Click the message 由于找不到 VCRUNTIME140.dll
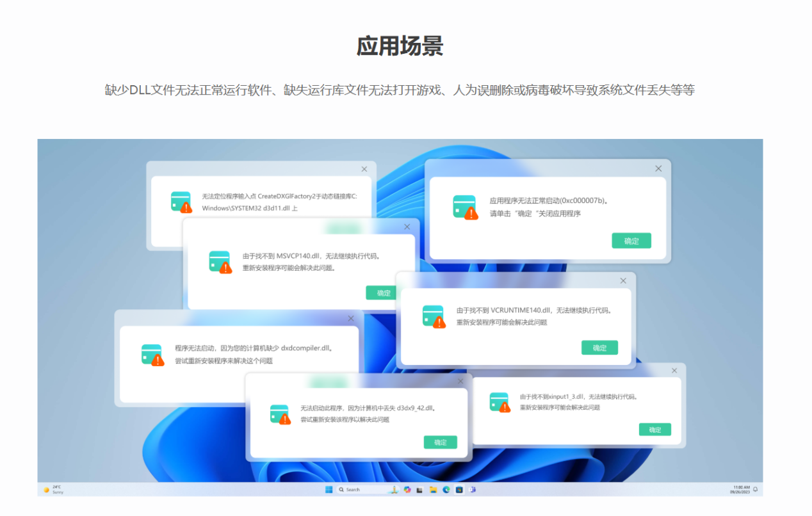Viewport: 812px width, 516px height. coord(535,310)
